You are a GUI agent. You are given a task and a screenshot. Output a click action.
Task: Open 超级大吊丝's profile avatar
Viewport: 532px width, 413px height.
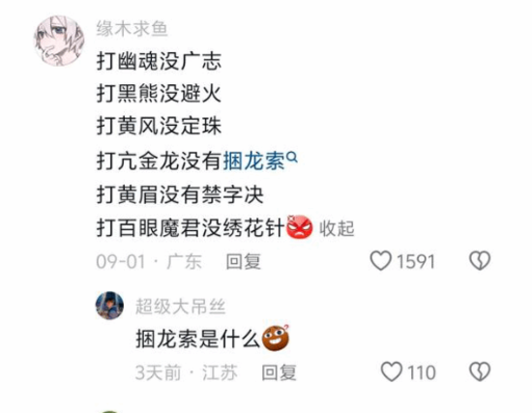[x=109, y=306]
